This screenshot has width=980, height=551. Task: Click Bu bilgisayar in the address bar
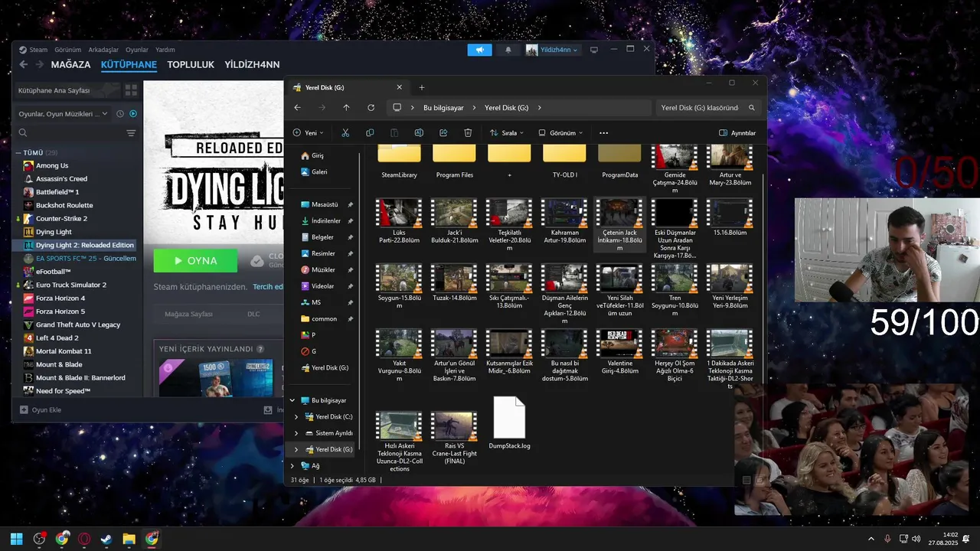[443, 108]
